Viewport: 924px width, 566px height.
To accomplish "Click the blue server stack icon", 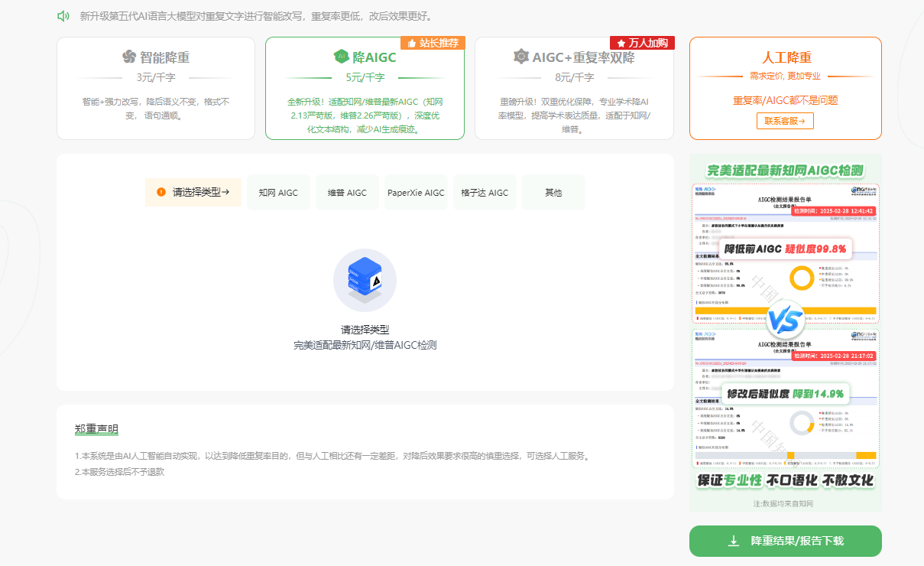I will tap(365, 280).
